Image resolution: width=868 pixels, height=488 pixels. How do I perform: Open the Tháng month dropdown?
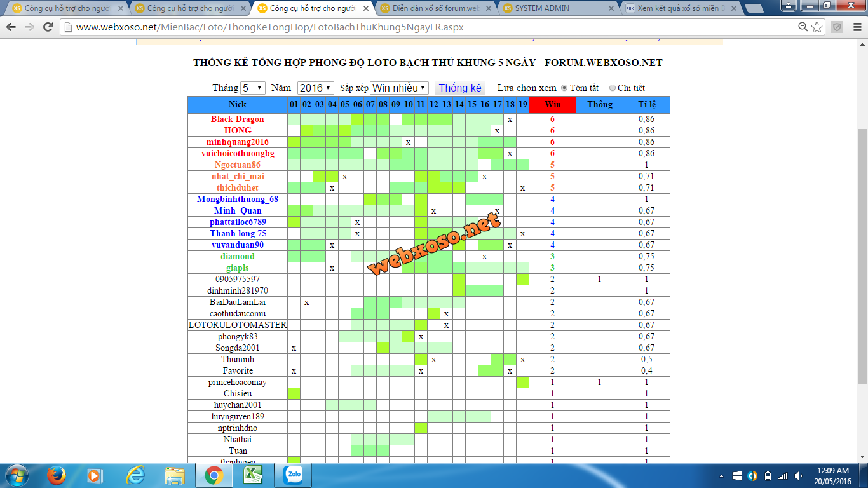tap(252, 88)
